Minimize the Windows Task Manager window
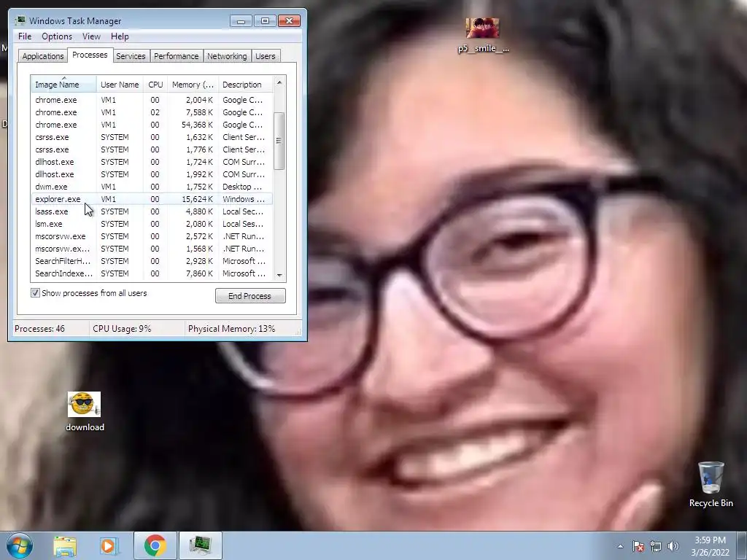 coord(241,21)
